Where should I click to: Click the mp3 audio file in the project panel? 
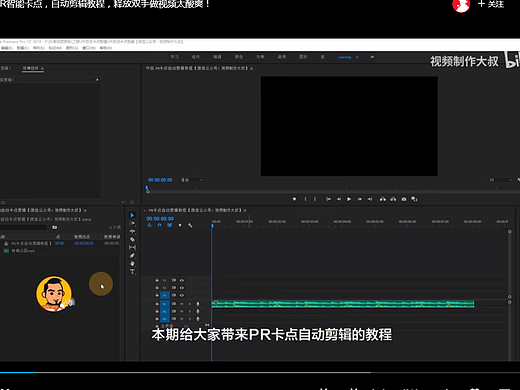point(23,251)
